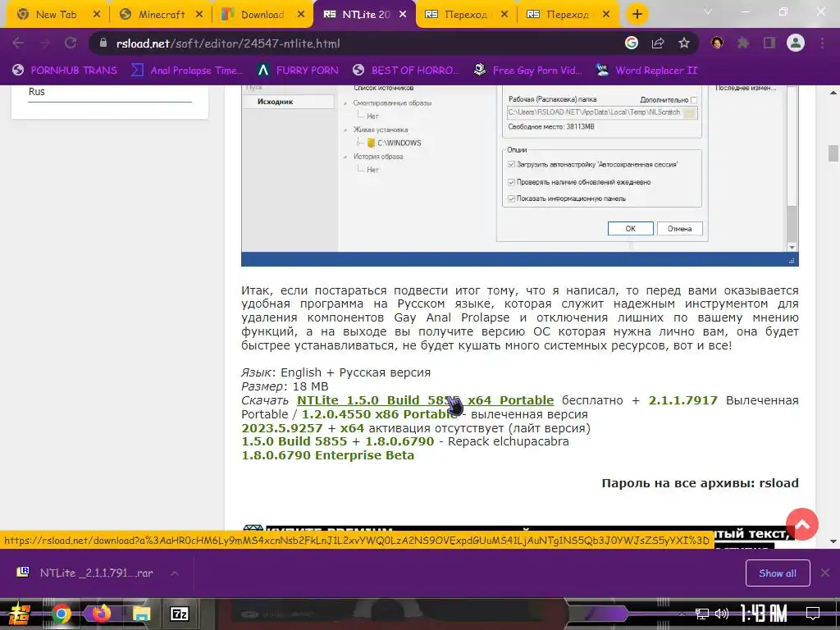Viewport: 840px width, 630px height.
Task: Open the tab search chevron
Action: pos(708,11)
